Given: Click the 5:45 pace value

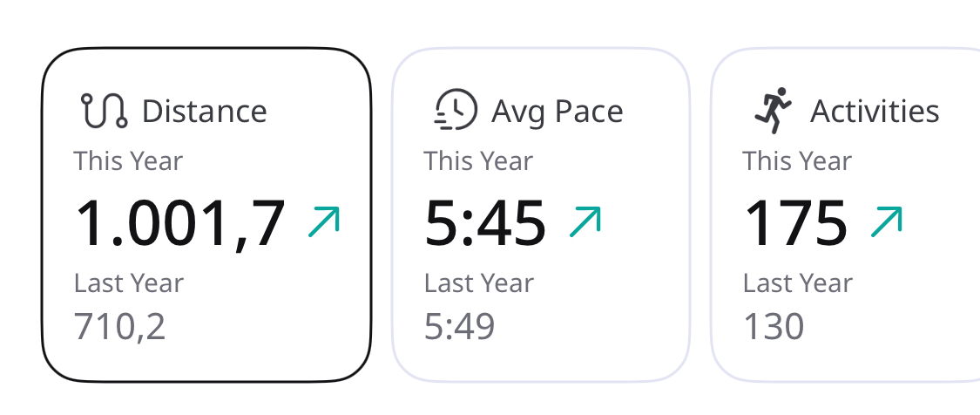Looking at the screenshot, I should [485, 223].
